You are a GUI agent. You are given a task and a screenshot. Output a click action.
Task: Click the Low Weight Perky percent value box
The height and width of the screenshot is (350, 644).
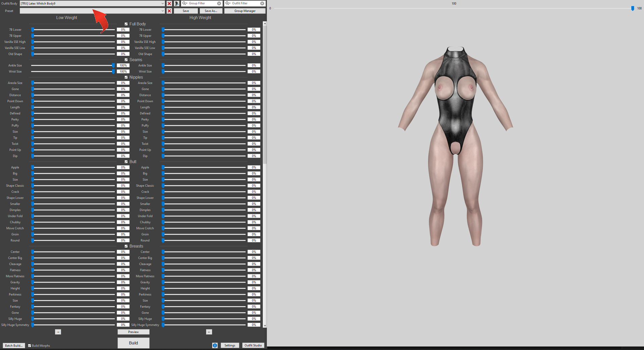(123, 120)
